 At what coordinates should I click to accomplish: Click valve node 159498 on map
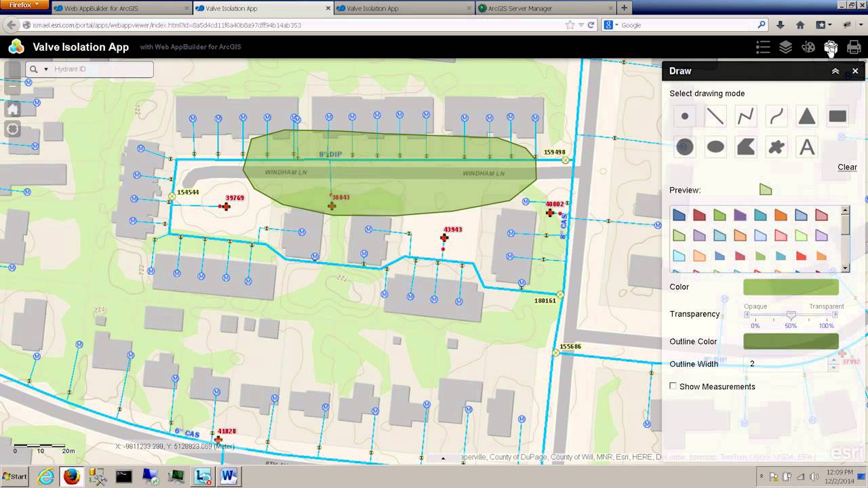(x=565, y=160)
